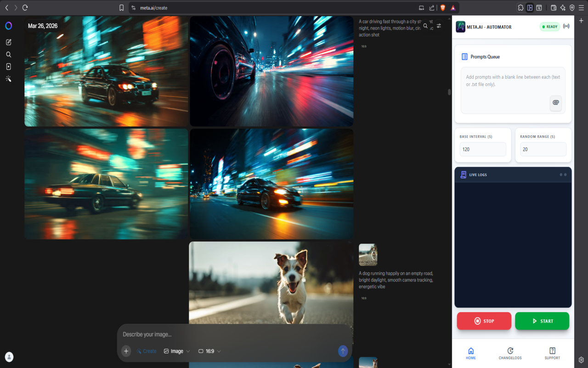Open search in Meta AI left sidebar
The height and width of the screenshot is (368, 588).
(8, 54)
